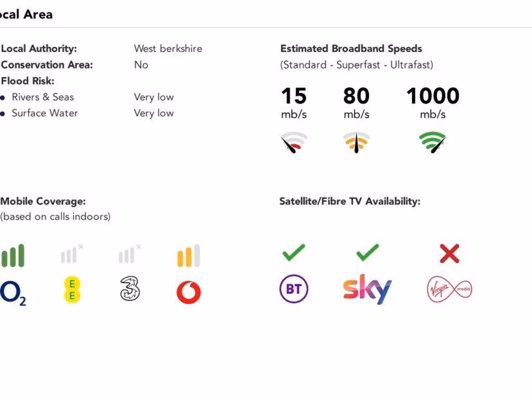Click the green O2 signal bars
Image resolution: width=532 pixels, height=399 pixels.
pyautogui.click(x=13, y=256)
